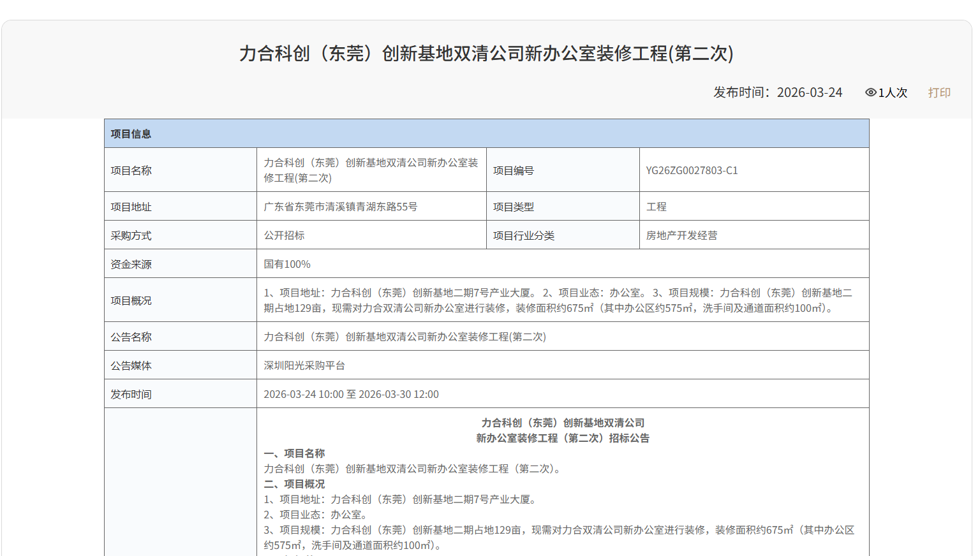
Task: Select the 房地产开发经营 industry value
Action: 681,235
